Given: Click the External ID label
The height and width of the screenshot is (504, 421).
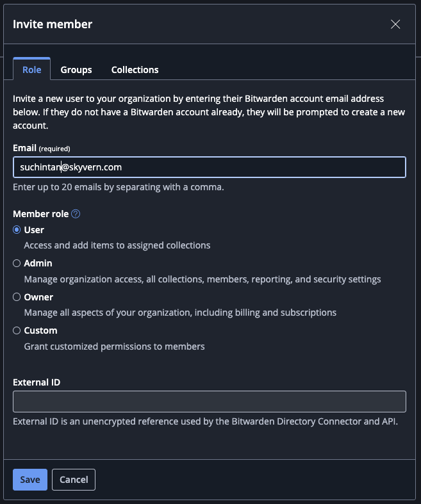Looking at the screenshot, I should pos(37,382).
